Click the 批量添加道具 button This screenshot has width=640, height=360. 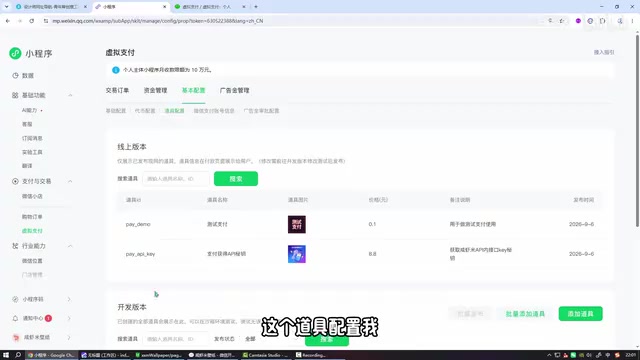tap(525, 313)
